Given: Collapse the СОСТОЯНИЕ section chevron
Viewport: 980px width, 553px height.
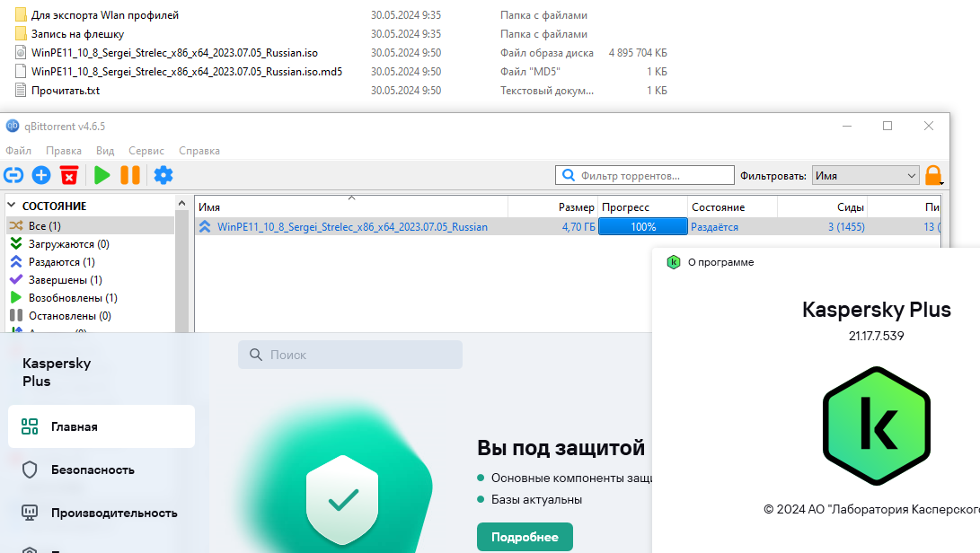Looking at the screenshot, I should (12, 205).
